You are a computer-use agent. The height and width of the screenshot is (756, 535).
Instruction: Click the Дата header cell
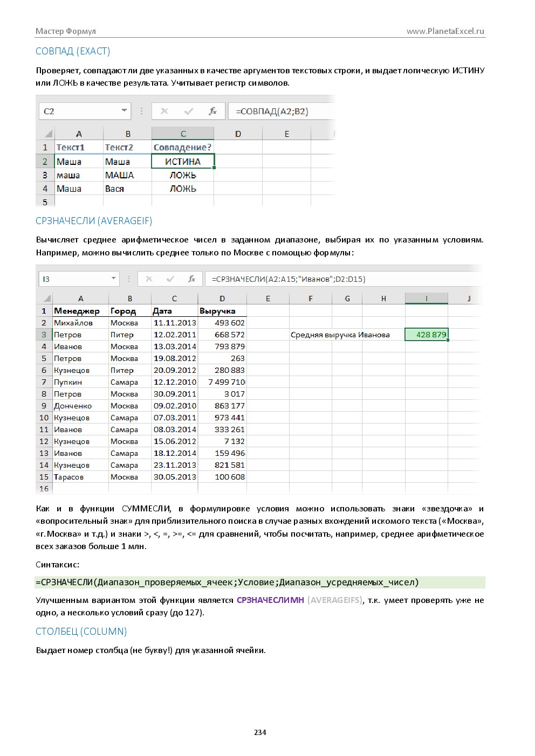click(x=175, y=311)
